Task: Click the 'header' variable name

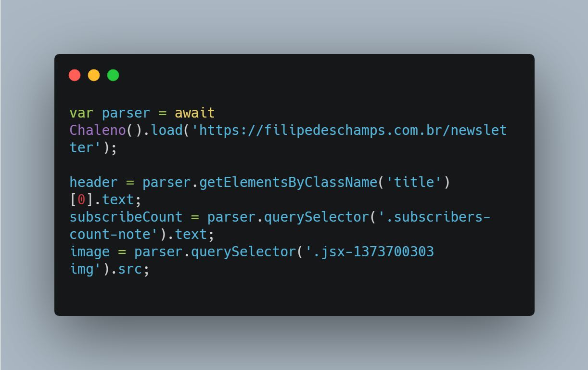Action: pyautogui.click(x=94, y=183)
